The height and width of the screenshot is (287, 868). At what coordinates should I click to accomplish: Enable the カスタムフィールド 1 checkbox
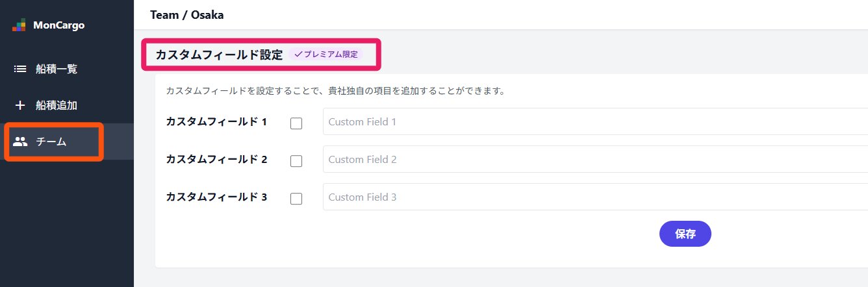click(x=296, y=123)
